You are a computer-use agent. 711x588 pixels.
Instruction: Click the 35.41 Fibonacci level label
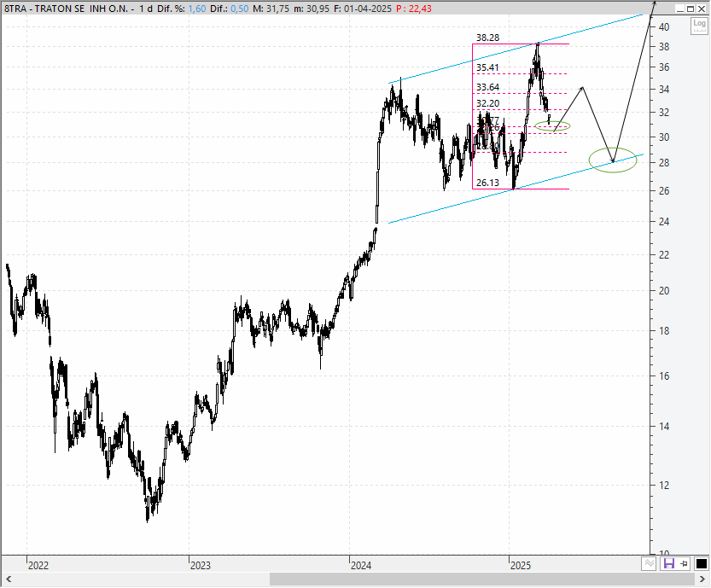[x=487, y=67]
